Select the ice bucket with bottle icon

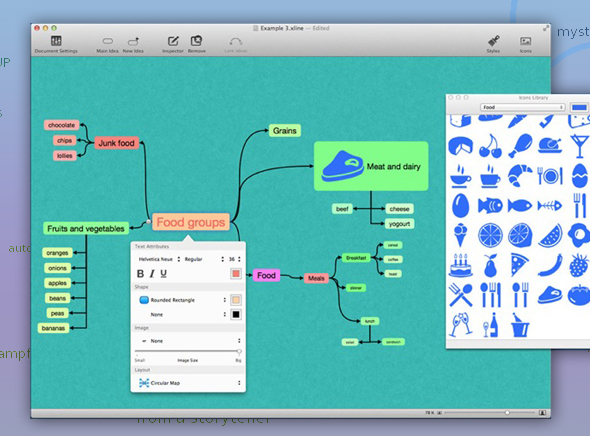(520, 325)
